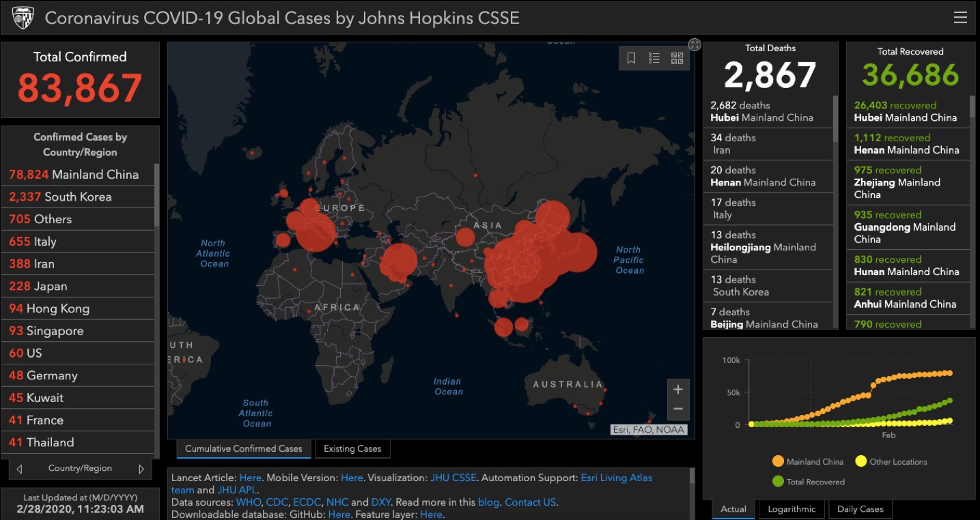This screenshot has width=980, height=520.
Task: Select the Daily Cases chart tab
Action: (860, 509)
